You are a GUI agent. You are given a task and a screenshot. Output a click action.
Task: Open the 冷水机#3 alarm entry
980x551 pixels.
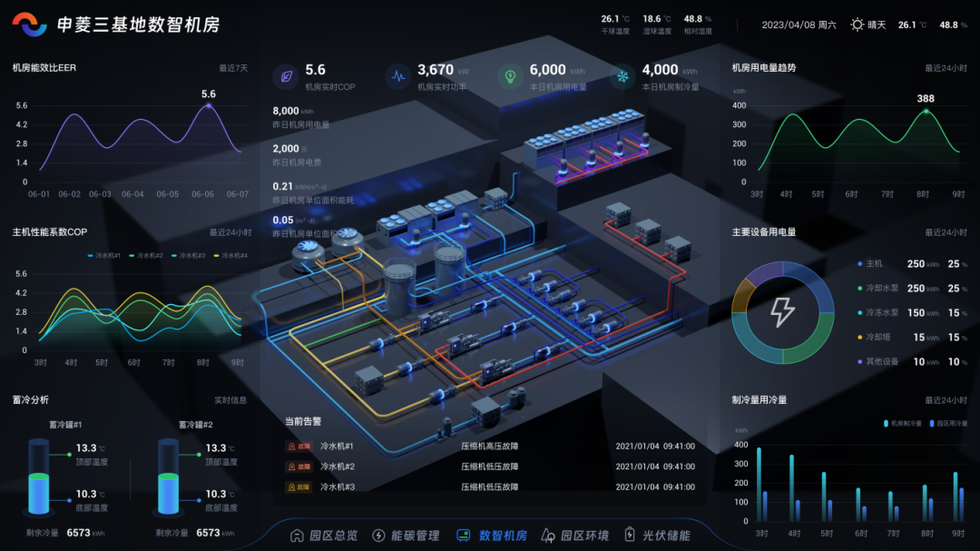click(337, 487)
